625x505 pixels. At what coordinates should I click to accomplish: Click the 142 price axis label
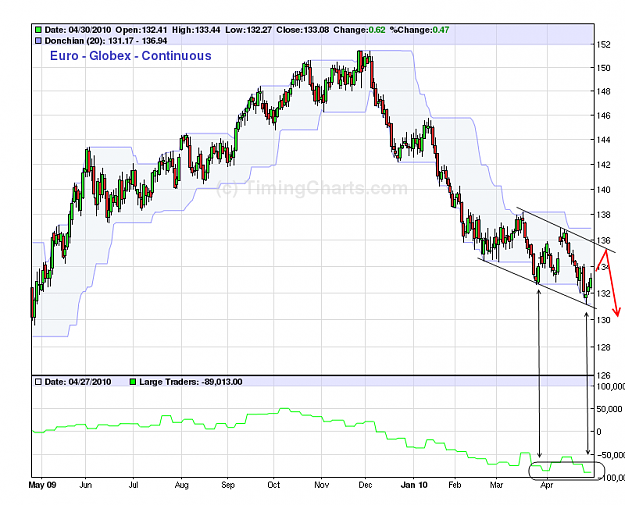pos(603,165)
